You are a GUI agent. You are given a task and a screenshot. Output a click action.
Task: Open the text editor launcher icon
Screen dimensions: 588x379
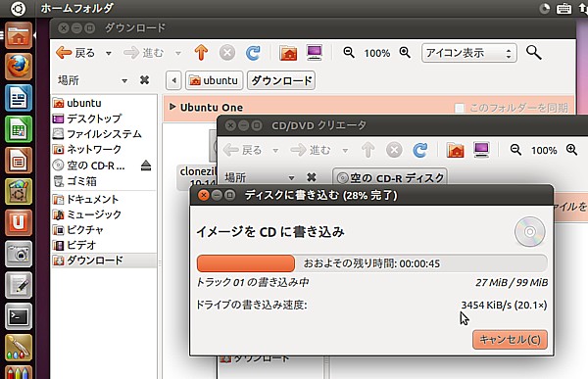point(19,285)
